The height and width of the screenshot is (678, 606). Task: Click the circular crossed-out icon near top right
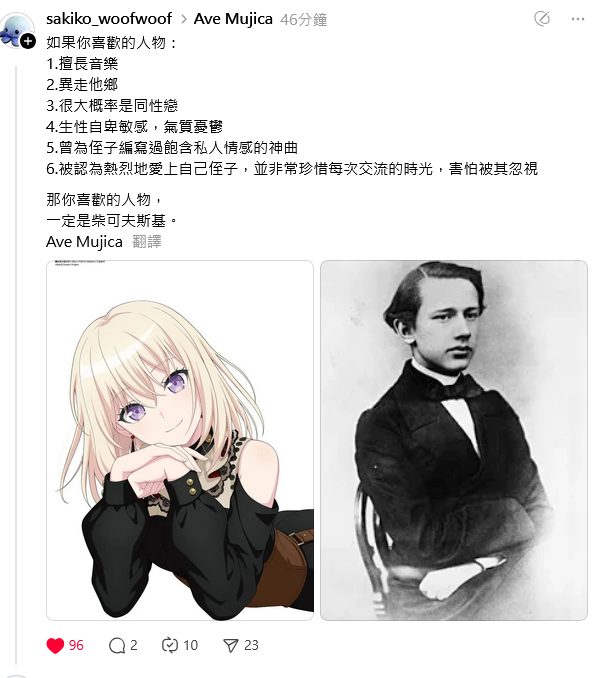click(542, 19)
